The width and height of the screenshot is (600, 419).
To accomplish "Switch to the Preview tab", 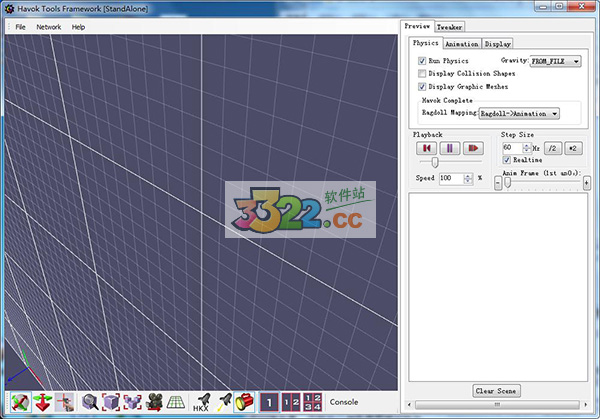I will click(x=417, y=26).
